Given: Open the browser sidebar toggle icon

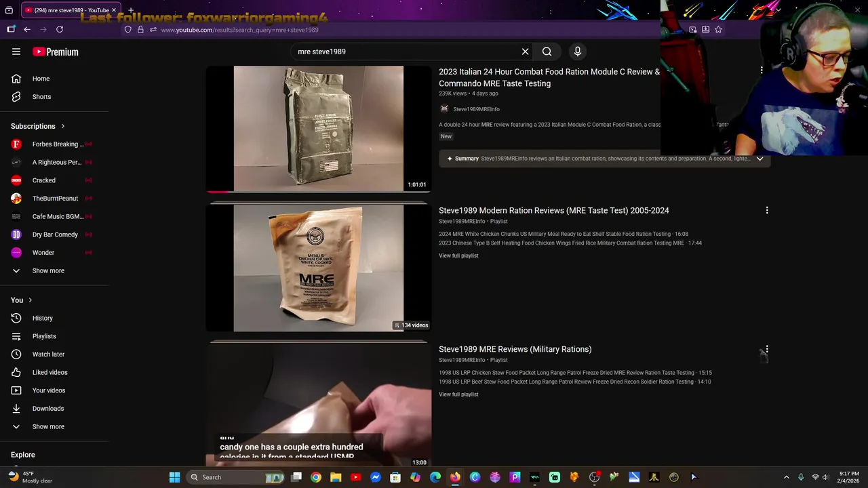Looking at the screenshot, I should click(x=11, y=29).
